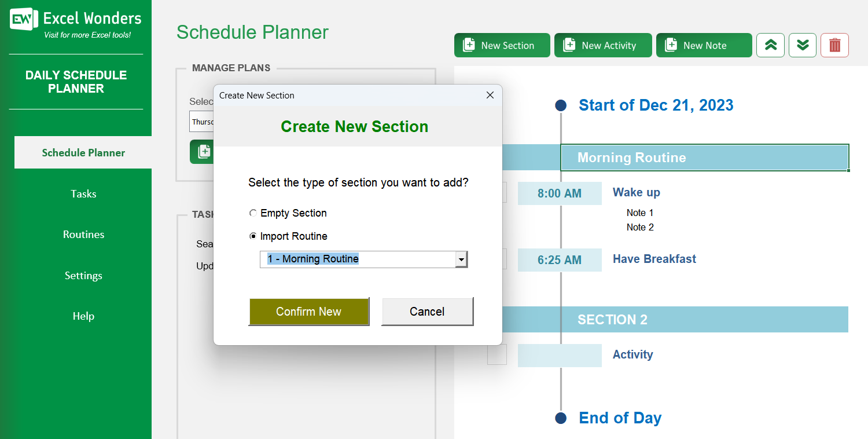Viewport: 868px width, 439px height.
Task: Click the move-up double chevron icon
Action: click(x=770, y=45)
